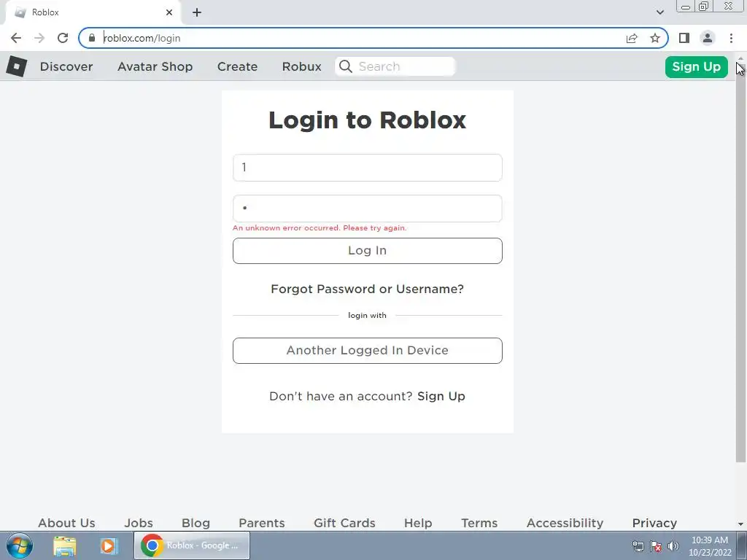Click the Roblox logo icon in navbar

pyautogui.click(x=17, y=66)
